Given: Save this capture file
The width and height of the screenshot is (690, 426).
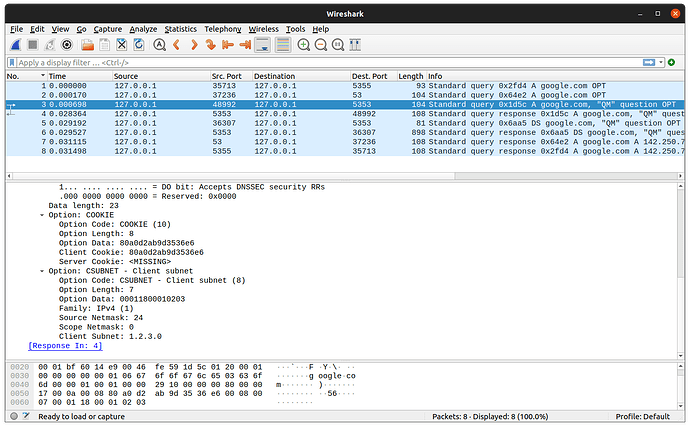Looking at the screenshot, I should point(105,45).
